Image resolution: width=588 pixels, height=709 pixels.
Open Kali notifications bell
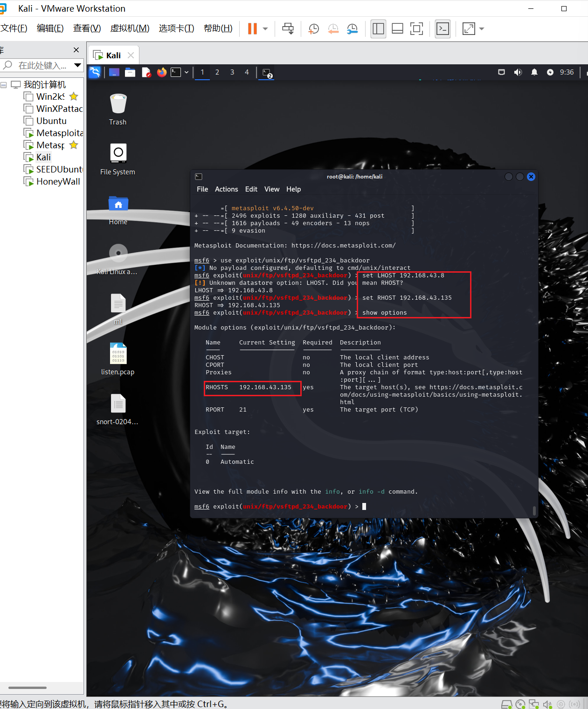[534, 72]
